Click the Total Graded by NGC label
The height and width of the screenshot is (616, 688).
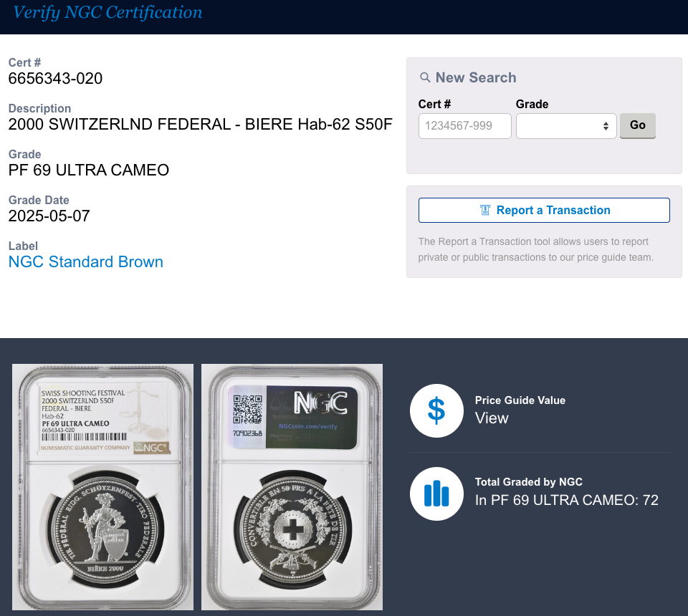pos(528,482)
